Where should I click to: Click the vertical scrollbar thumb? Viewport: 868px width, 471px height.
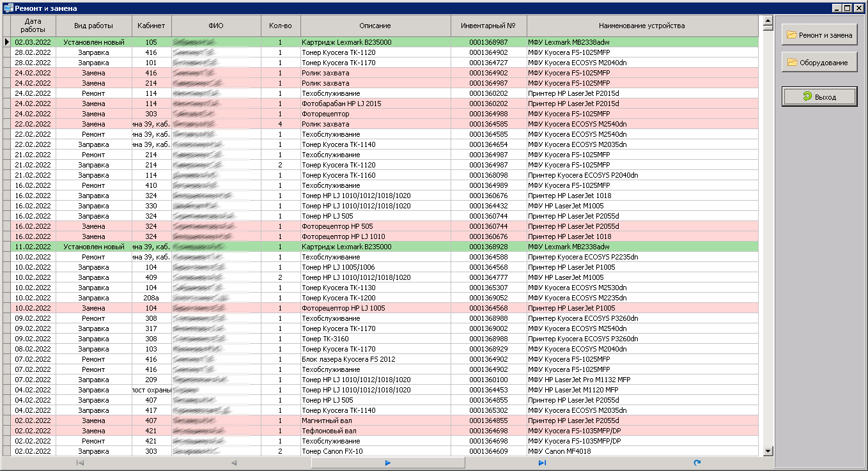pos(768,27)
